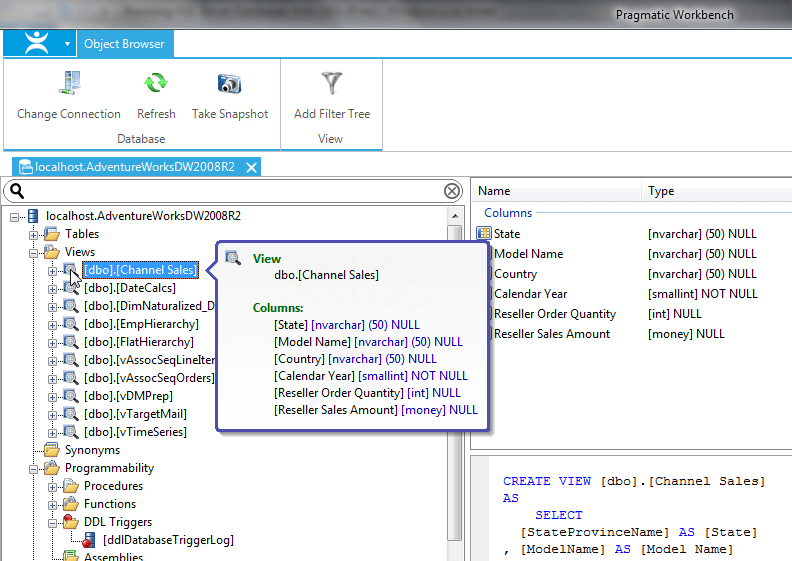
Task: Click the view icon beside [dbo].[vTargetMail]
Action: pyautogui.click(x=71, y=414)
